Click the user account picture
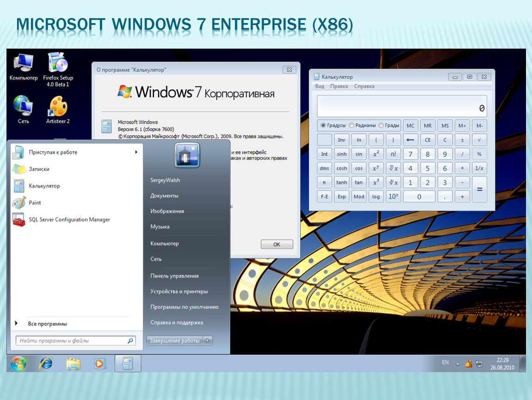 187,155
